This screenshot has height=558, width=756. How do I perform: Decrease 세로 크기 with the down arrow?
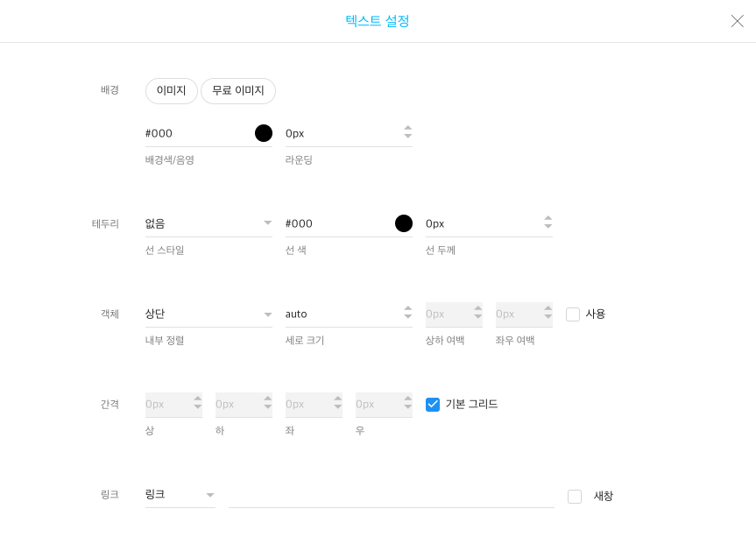point(408,318)
